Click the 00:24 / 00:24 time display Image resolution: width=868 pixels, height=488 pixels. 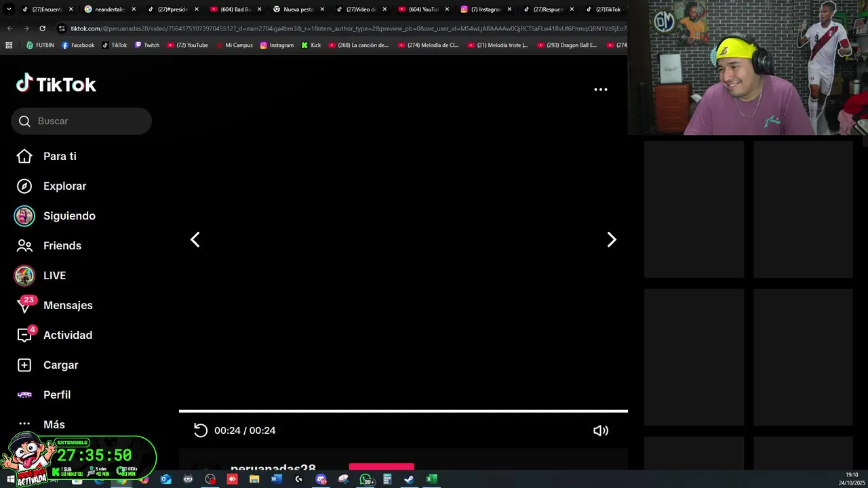(245, 430)
